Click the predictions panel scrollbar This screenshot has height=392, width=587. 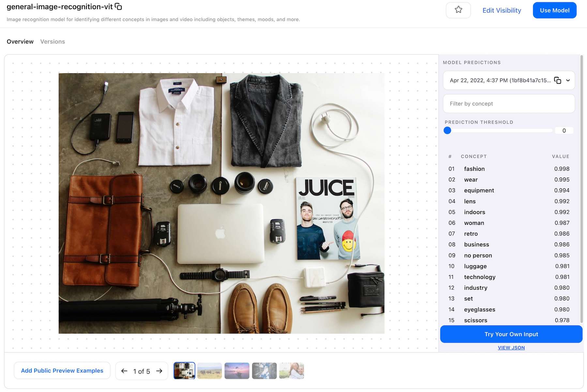point(581,189)
